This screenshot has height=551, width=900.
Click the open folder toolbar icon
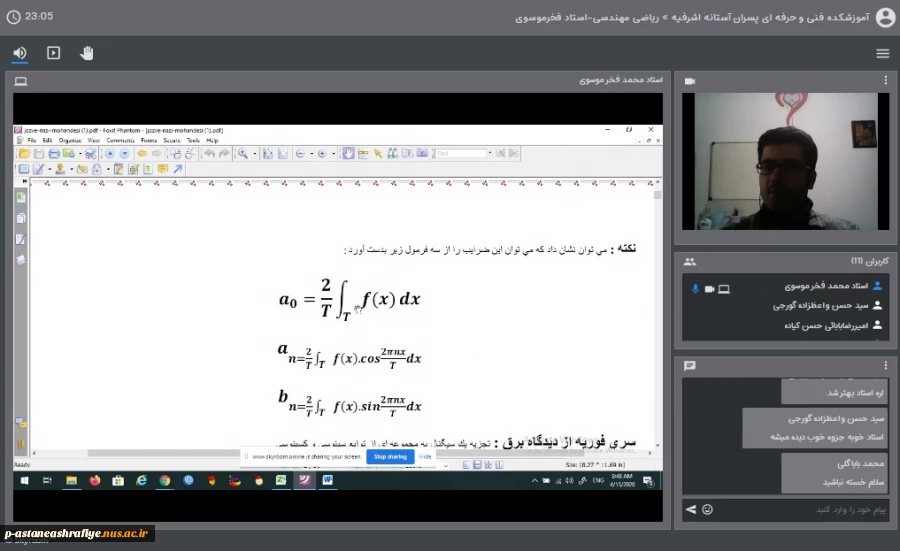(24, 153)
